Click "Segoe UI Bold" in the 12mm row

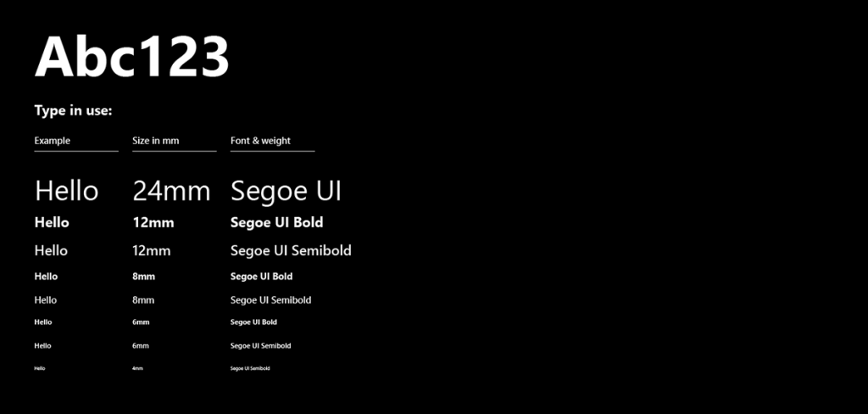276,223
